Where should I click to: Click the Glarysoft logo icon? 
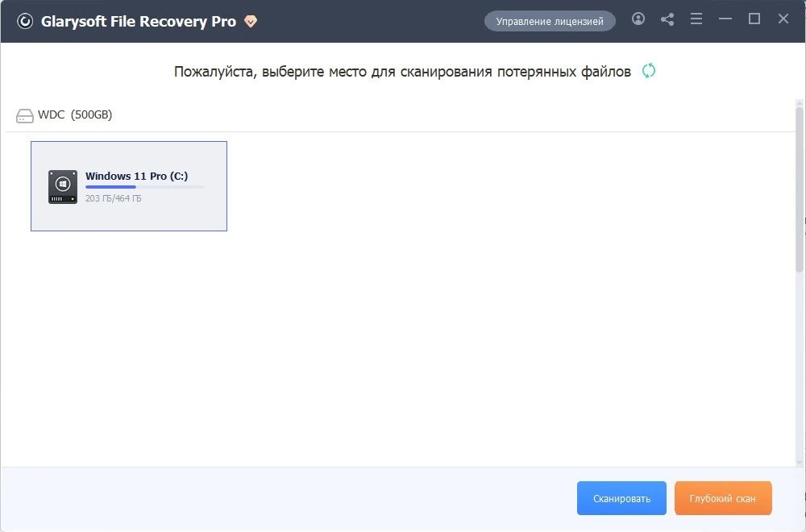click(x=25, y=21)
